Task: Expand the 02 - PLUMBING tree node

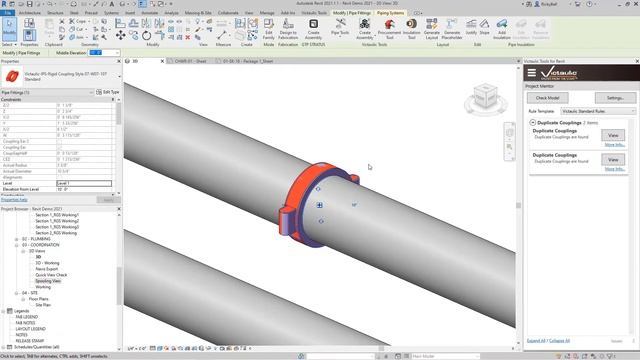Action: click(x=17, y=239)
